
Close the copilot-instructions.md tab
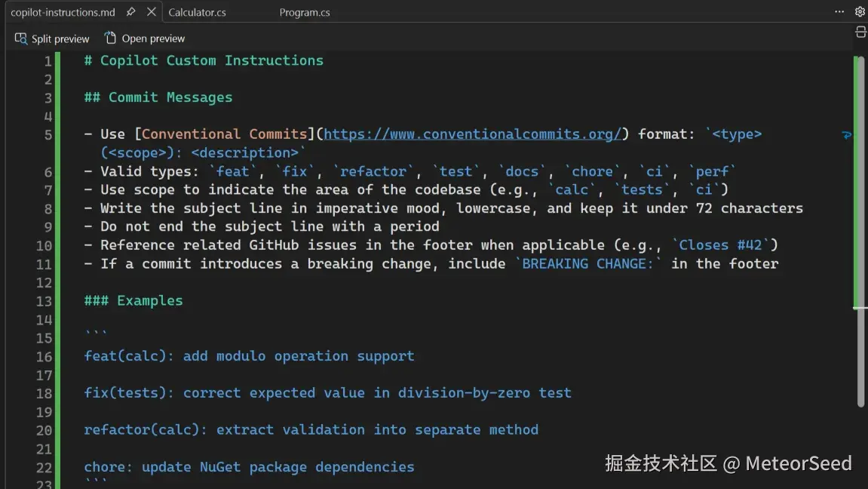coord(151,11)
